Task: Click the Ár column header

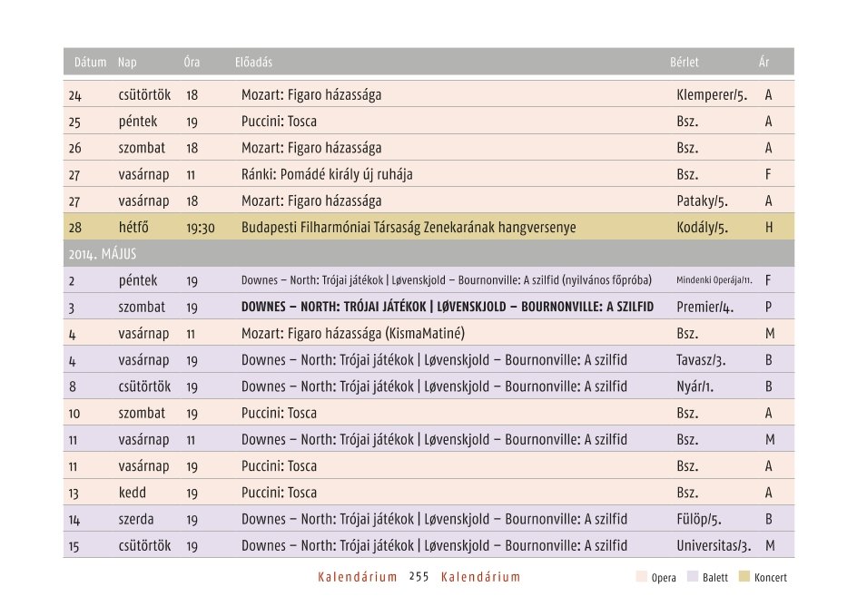Action: pos(763,63)
